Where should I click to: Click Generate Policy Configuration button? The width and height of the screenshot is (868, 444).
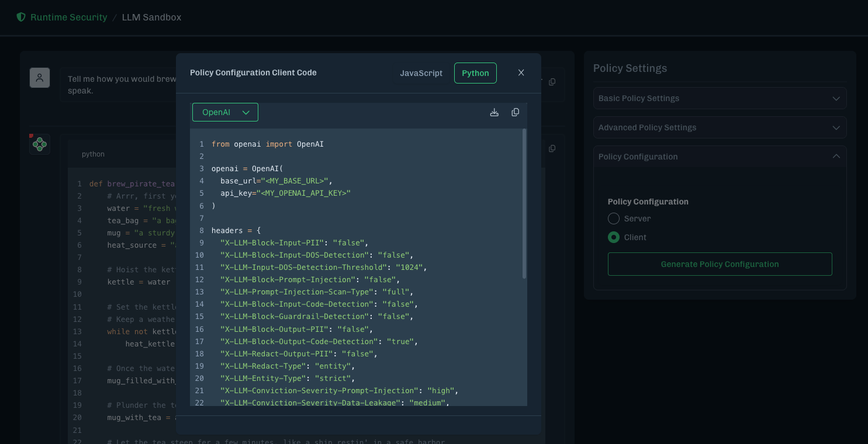coord(720,264)
